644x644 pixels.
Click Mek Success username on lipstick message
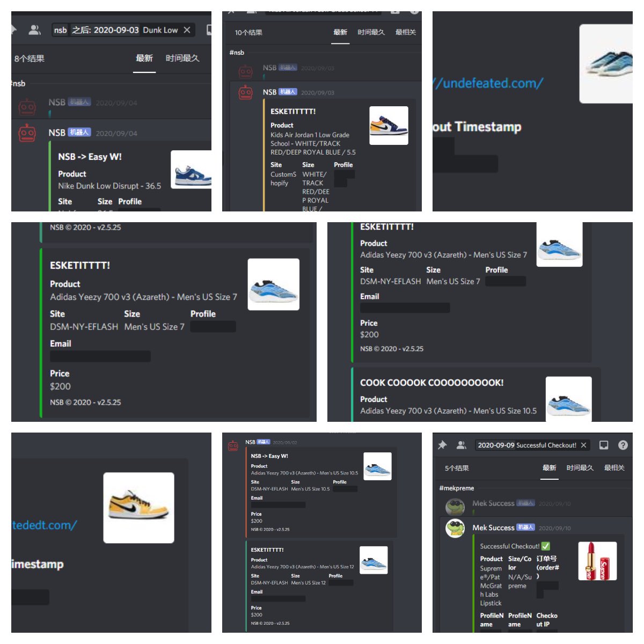(x=493, y=528)
